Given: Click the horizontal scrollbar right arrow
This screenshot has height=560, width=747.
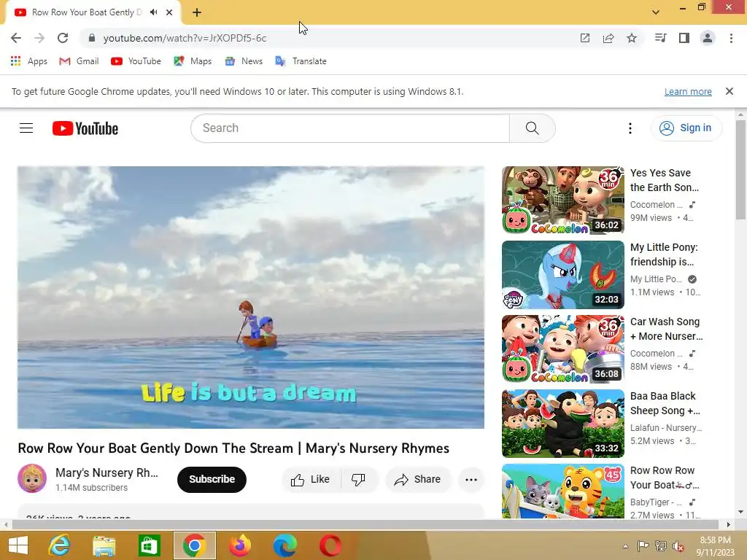Looking at the screenshot, I should click(x=729, y=525).
